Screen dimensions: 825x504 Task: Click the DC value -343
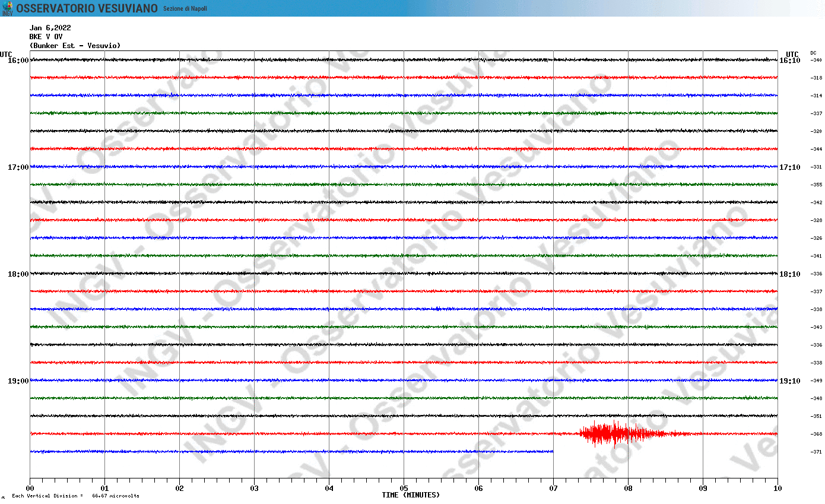(817, 327)
